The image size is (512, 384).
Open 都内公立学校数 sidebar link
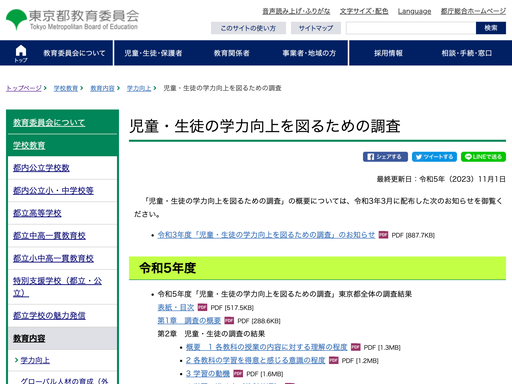pyautogui.click(x=41, y=168)
